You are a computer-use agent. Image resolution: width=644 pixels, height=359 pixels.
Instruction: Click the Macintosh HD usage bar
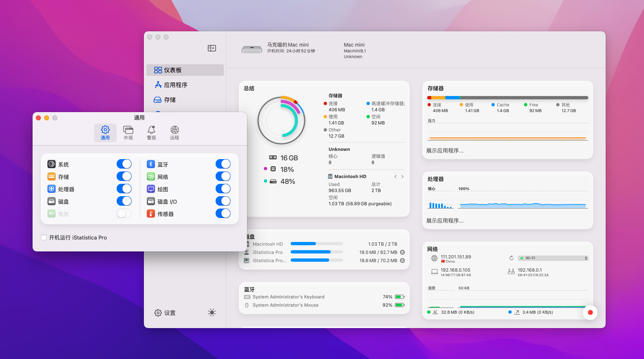click(316, 244)
